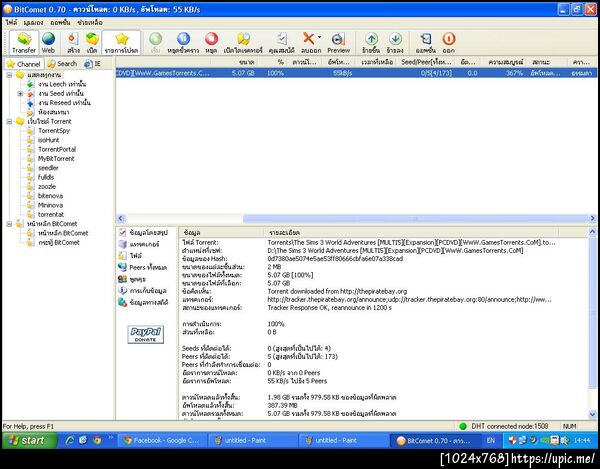Open the Transfer view from toolbar
Image resolution: width=600 pixels, height=469 pixels.
(x=24, y=42)
